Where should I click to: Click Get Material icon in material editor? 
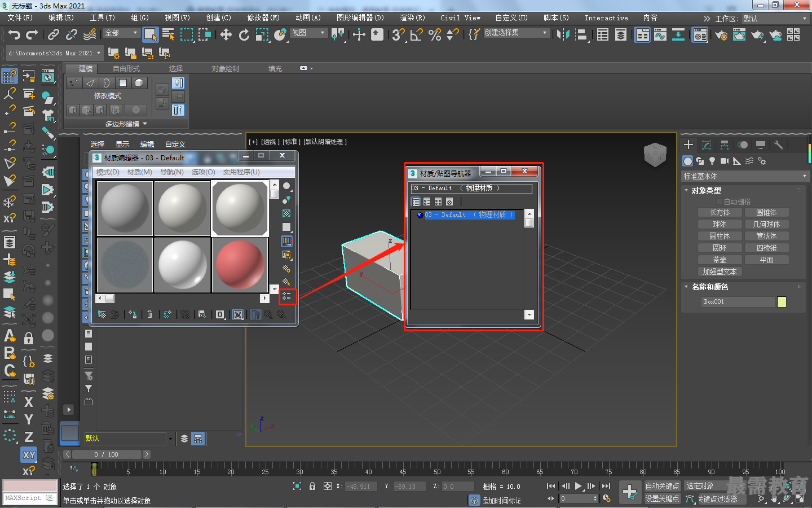(102, 314)
